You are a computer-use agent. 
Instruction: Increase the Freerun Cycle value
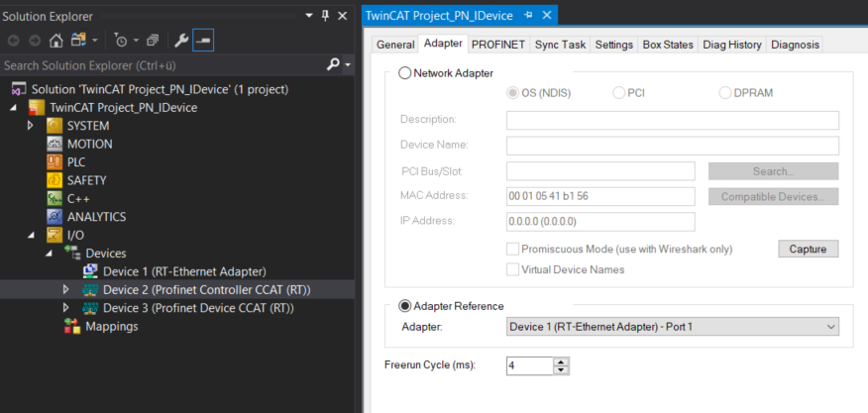pyautogui.click(x=561, y=362)
